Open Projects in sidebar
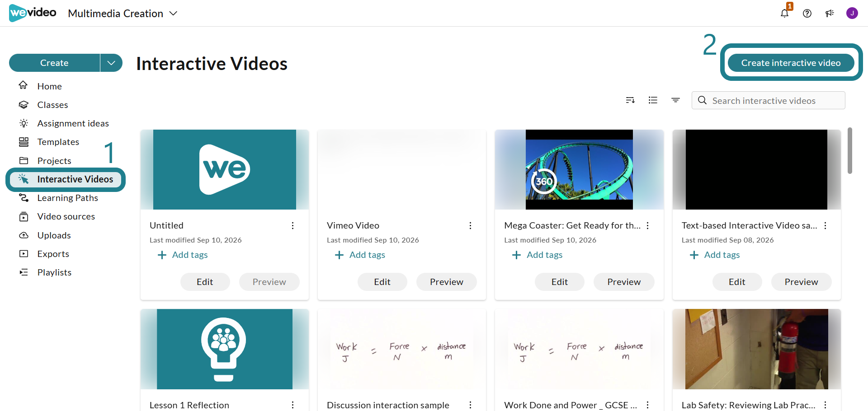 click(x=54, y=161)
